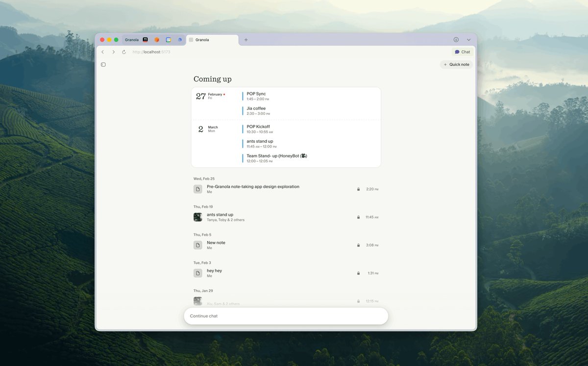Click the red dot next to February 27
Screen dimensions: 588x366
224,93
